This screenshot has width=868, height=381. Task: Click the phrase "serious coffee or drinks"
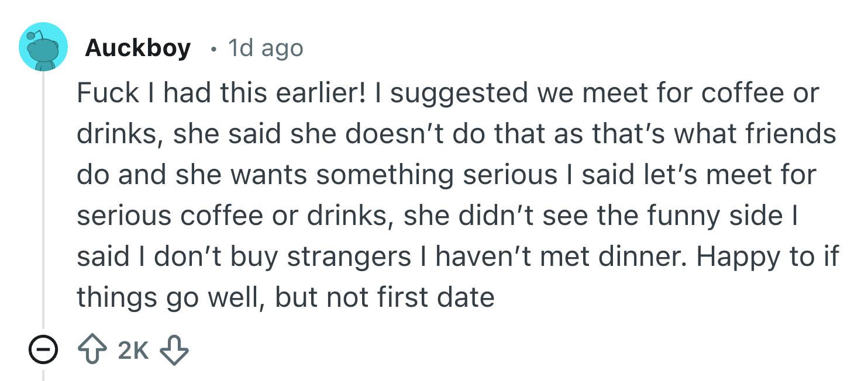click(x=230, y=216)
